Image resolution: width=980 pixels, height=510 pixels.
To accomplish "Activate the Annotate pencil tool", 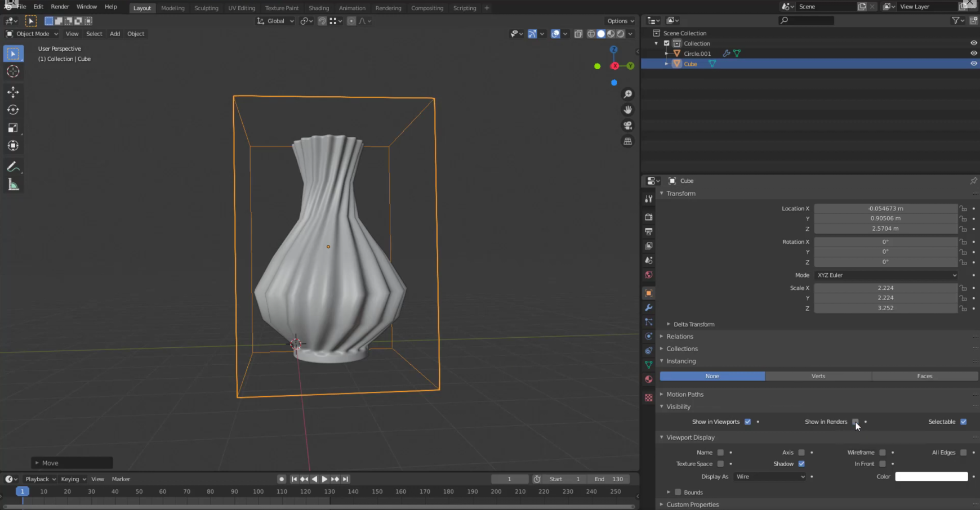I will coord(13,167).
